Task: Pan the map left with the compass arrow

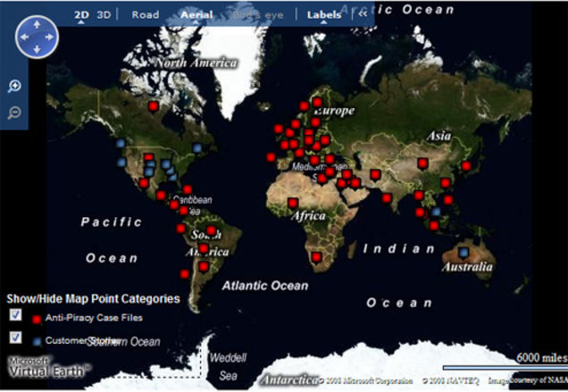Action: pos(24,37)
